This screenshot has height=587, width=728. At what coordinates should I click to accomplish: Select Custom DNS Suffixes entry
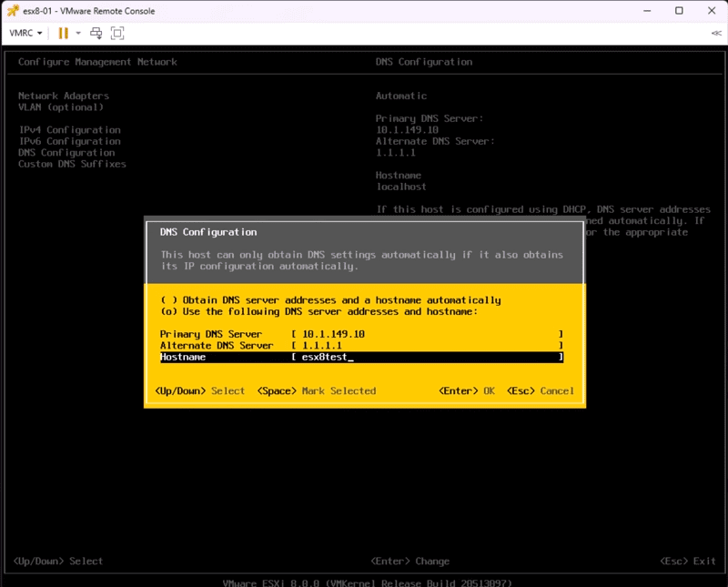point(72,164)
